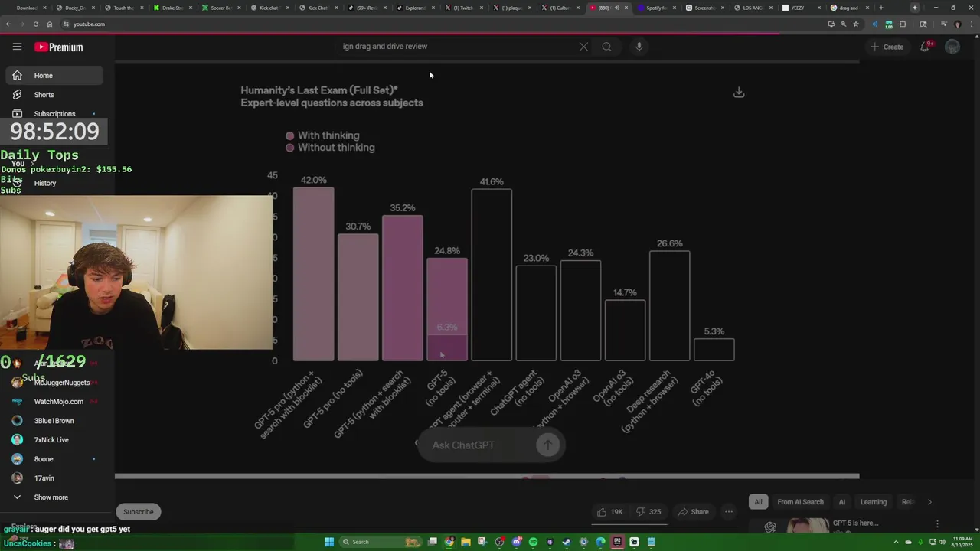Click the 'Without thinking' legend dot
Image resolution: width=980 pixels, height=551 pixels.
pos(289,148)
